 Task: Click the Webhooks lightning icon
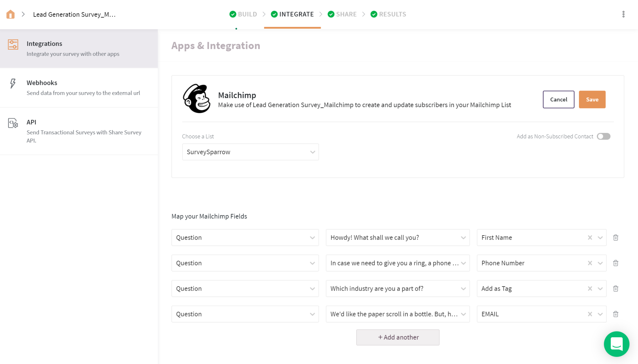(x=13, y=84)
